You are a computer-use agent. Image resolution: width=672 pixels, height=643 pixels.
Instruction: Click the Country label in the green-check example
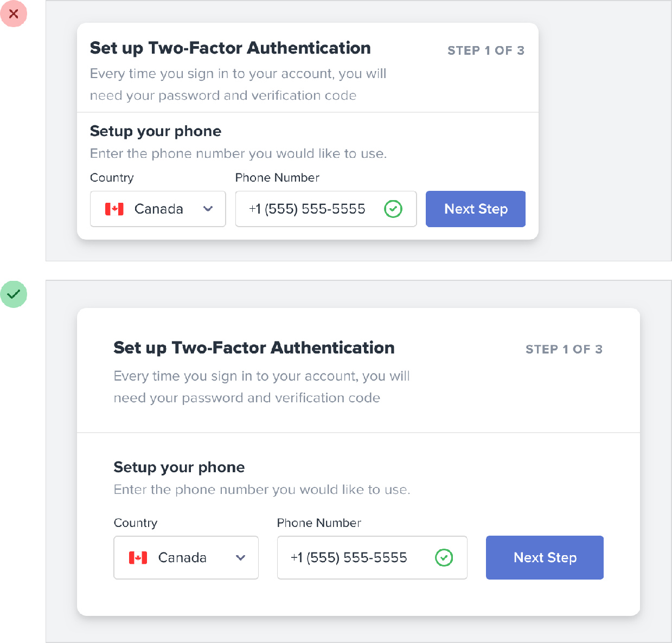click(x=136, y=523)
